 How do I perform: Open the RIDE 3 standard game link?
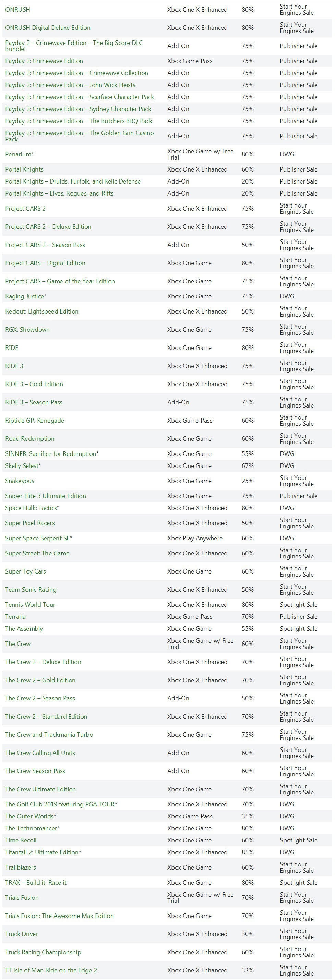pyautogui.click(x=14, y=366)
